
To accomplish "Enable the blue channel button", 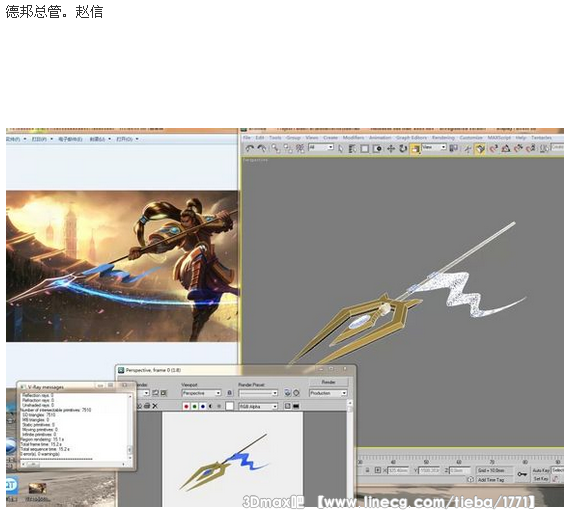I will pyautogui.click(x=203, y=406).
